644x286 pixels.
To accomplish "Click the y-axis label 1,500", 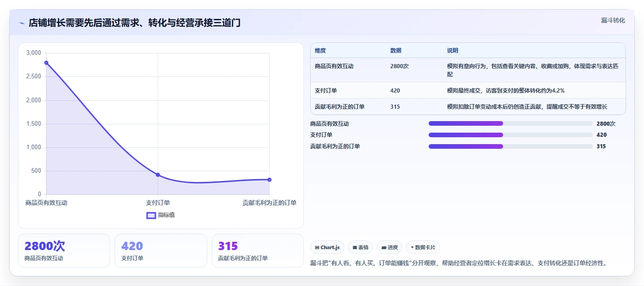I will [x=34, y=124].
